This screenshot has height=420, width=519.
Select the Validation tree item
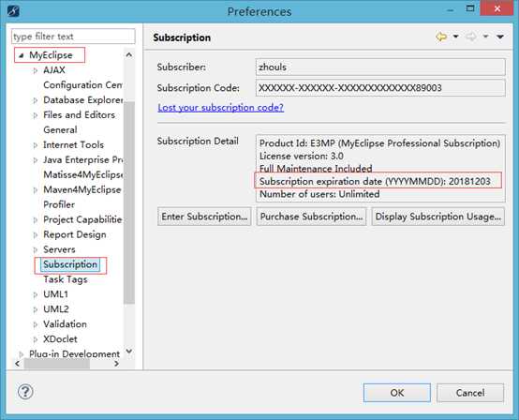pyautogui.click(x=65, y=324)
